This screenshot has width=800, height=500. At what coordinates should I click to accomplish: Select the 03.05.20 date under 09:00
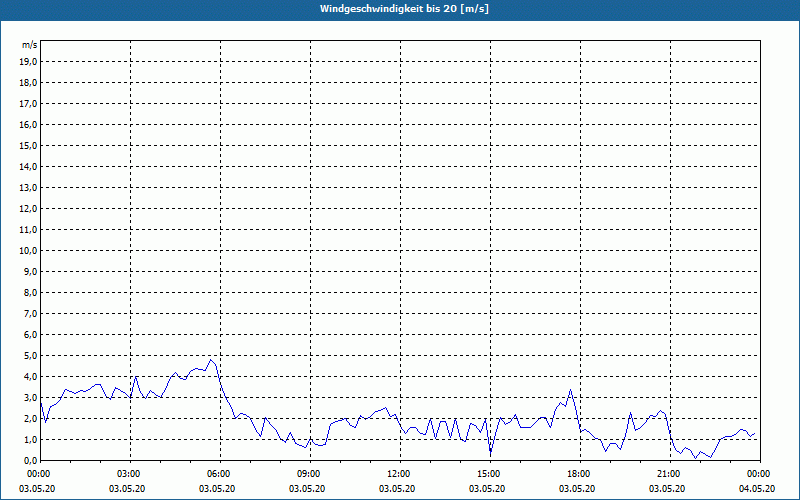point(307,489)
